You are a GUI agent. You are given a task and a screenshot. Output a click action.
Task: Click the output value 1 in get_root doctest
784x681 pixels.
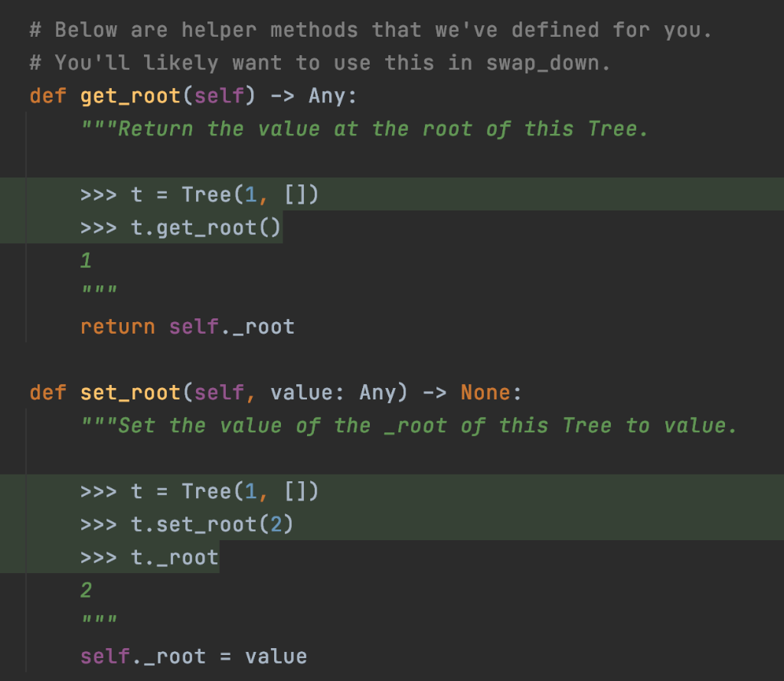coord(84,260)
